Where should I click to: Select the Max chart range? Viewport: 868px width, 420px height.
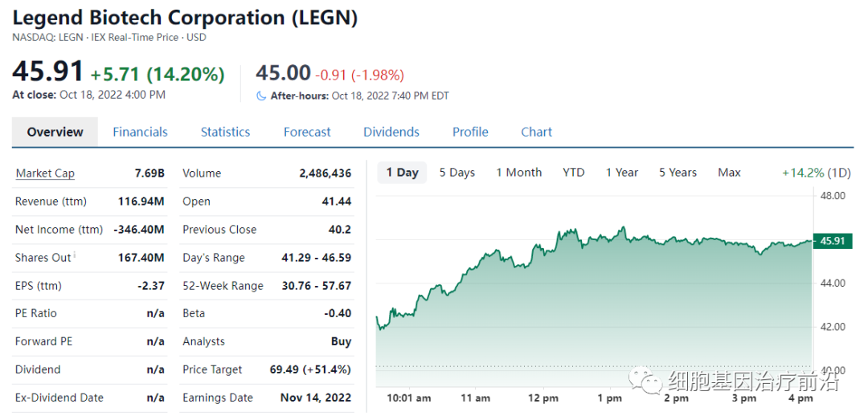729,173
